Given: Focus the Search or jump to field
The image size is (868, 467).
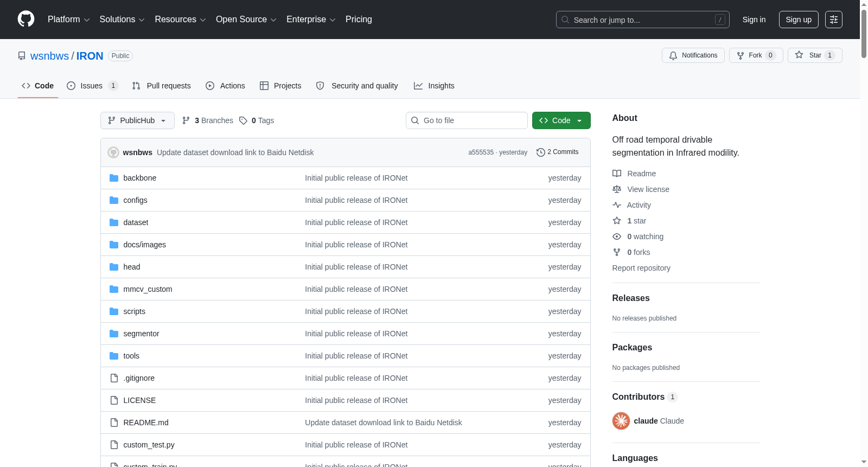Looking at the screenshot, I should [643, 20].
